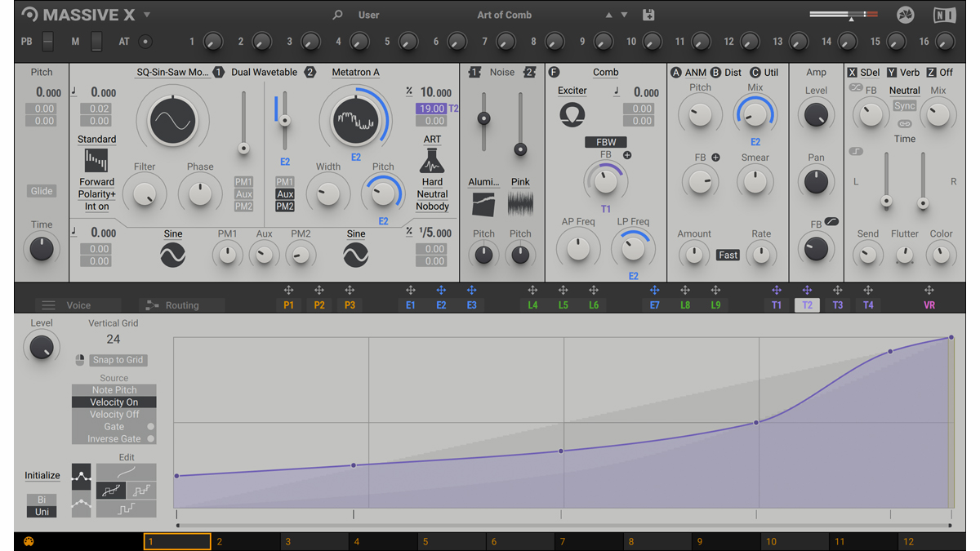This screenshot has height=551, width=980.
Task: Click the plus icon next to ANM FB
Action: point(715,158)
